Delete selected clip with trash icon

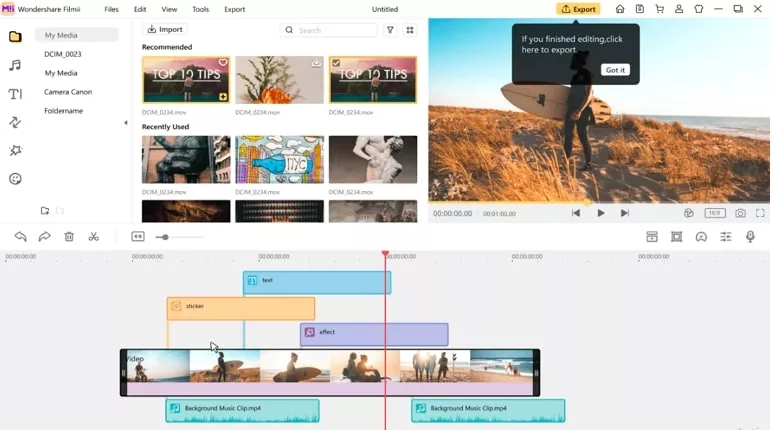[69, 237]
